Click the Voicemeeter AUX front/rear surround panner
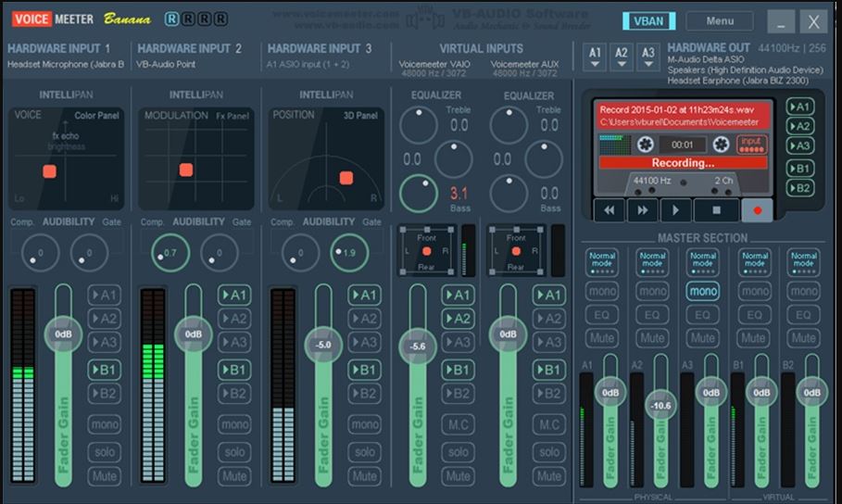The image size is (842, 504). 516,251
